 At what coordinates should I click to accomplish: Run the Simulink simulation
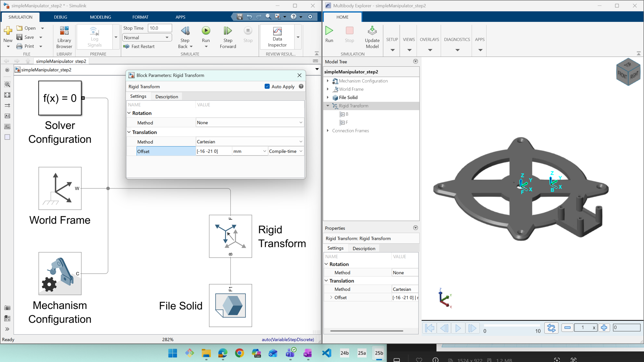[x=206, y=31]
